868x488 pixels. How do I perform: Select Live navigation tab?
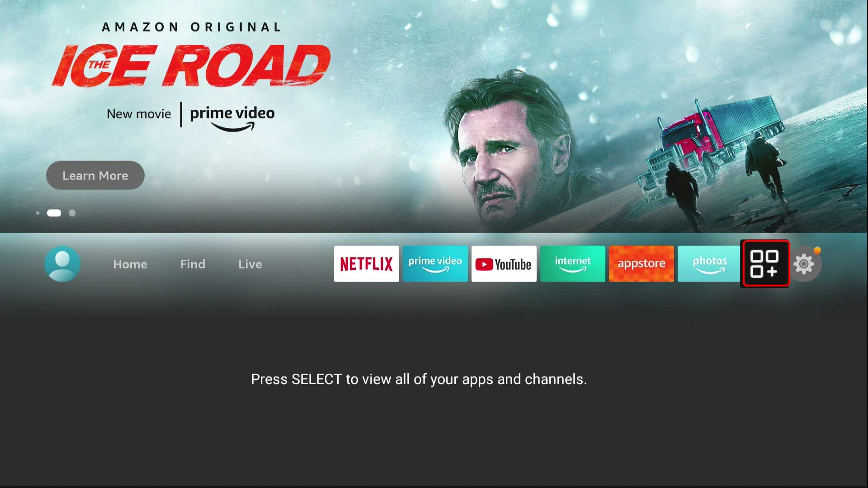[250, 263]
